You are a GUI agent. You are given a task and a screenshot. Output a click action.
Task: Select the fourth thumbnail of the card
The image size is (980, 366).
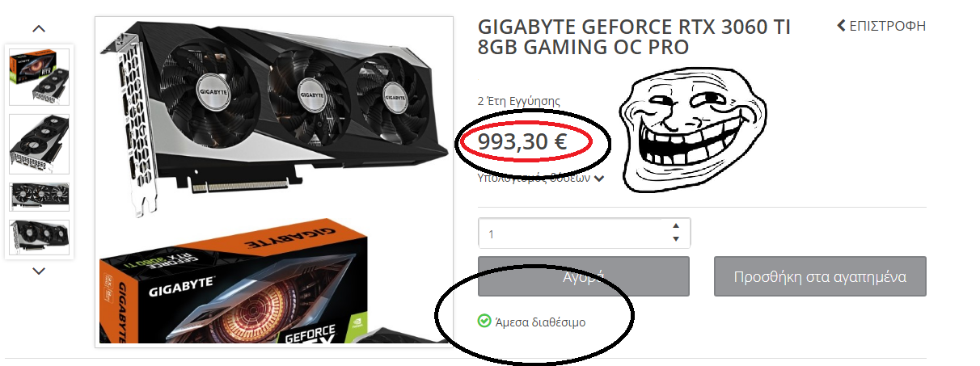click(39, 237)
